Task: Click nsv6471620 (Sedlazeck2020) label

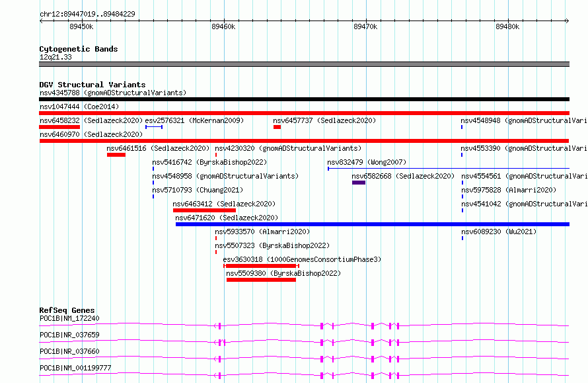Action: tap(227, 218)
